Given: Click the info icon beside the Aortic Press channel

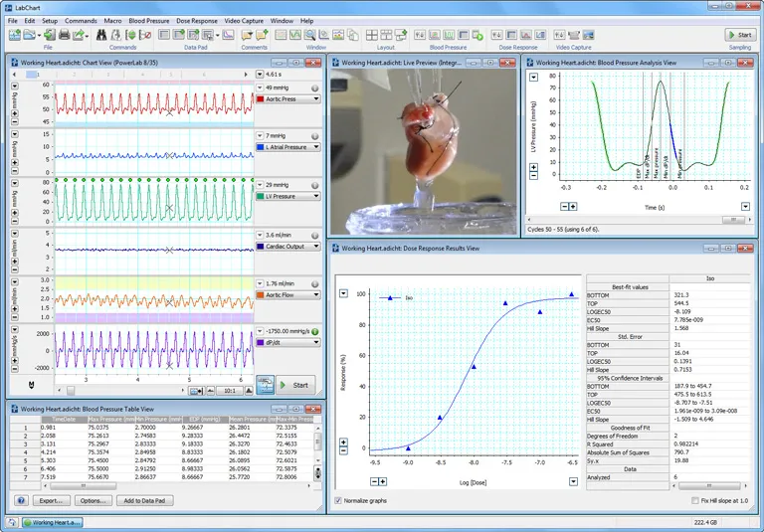Looking at the screenshot, I should click(x=314, y=88).
